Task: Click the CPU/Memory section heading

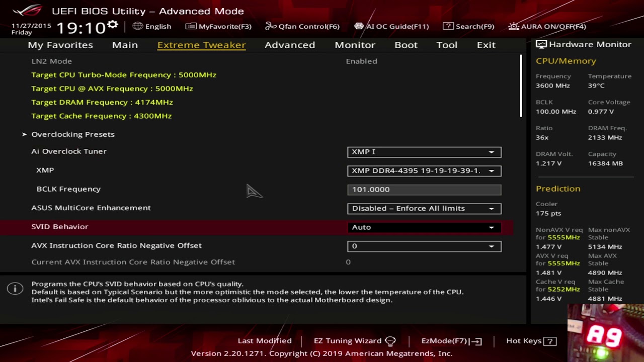Action: [566, 61]
